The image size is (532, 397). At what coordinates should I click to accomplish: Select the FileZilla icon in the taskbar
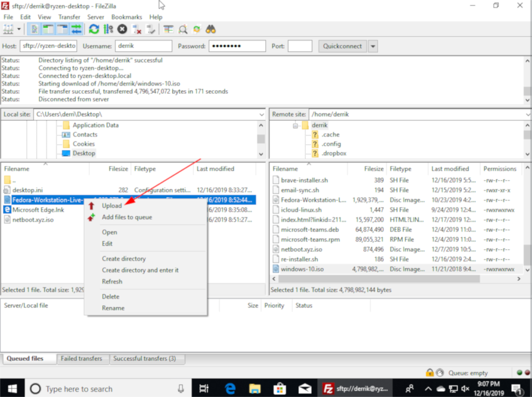[x=356, y=388]
